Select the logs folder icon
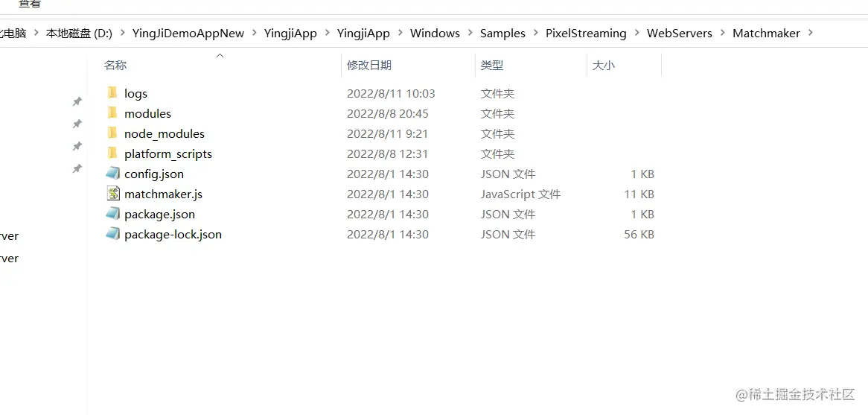Viewport: 868px width, 415px height. point(112,93)
